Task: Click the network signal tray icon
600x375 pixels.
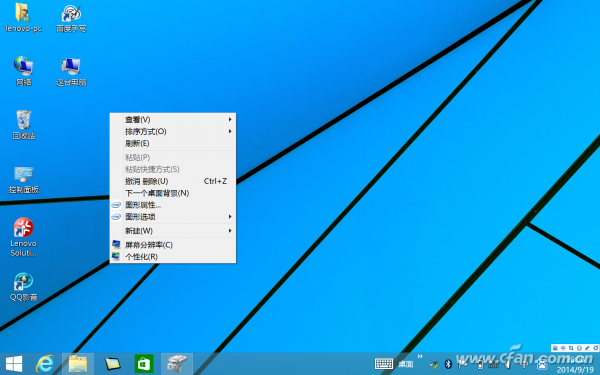Action: pos(493,364)
